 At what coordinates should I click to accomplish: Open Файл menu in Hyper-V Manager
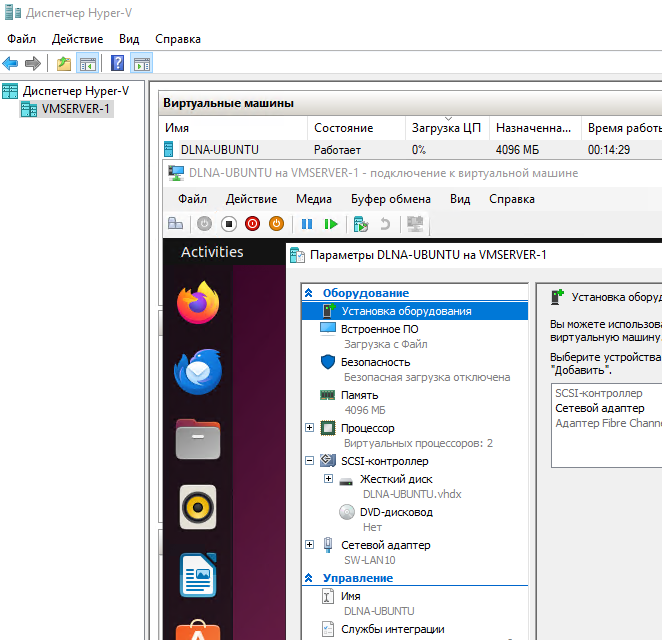click(21, 39)
